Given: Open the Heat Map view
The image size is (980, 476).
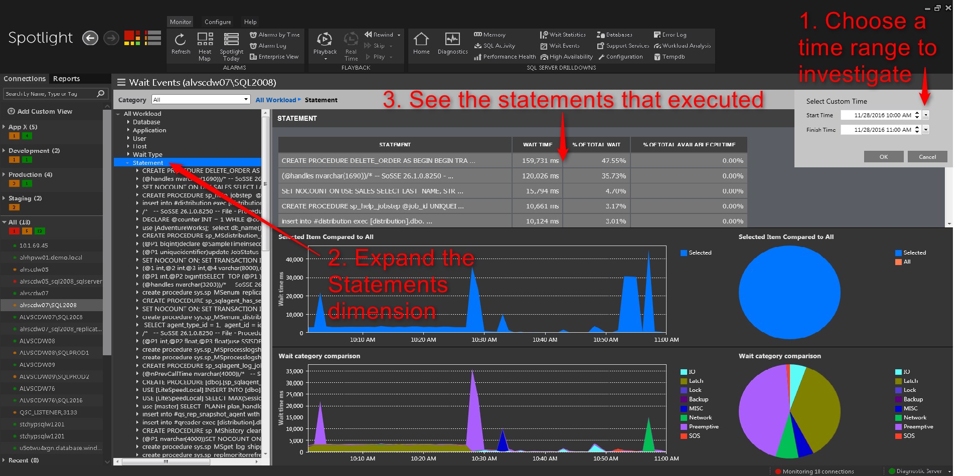Looking at the screenshot, I should pos(205,40).
